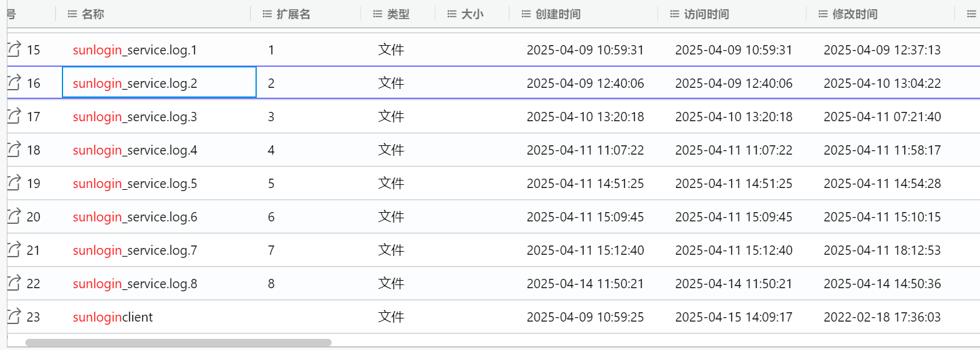Click the jump icon on row 18
This screenshot has height=350, width=980.
tap(14, 149)
